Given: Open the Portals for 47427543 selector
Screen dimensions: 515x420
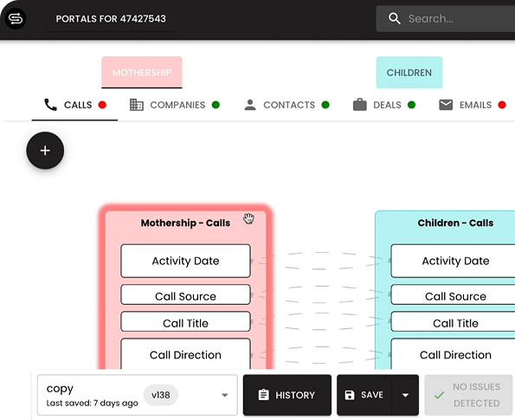Looking at the screenshot, I should [x=111, y=19].
